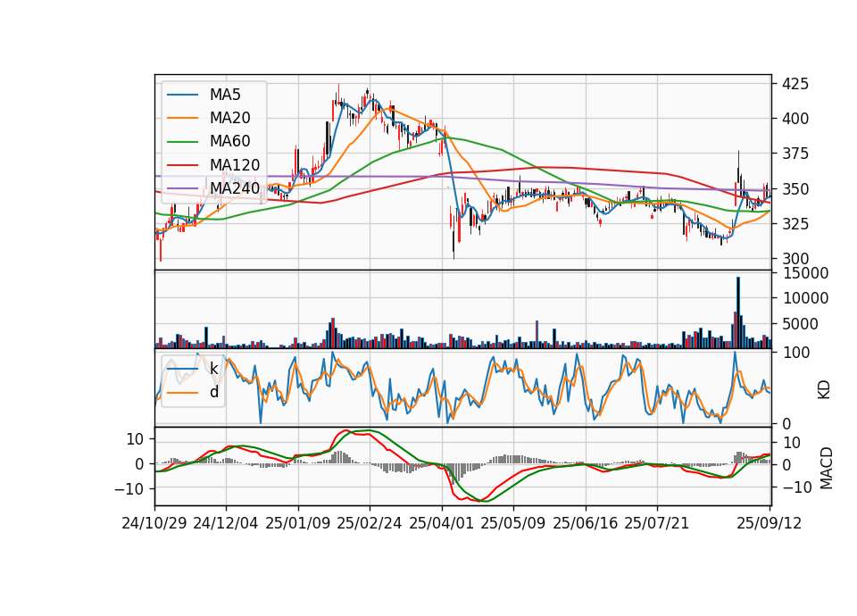Click the 350 price axis label

coord(795,189)
